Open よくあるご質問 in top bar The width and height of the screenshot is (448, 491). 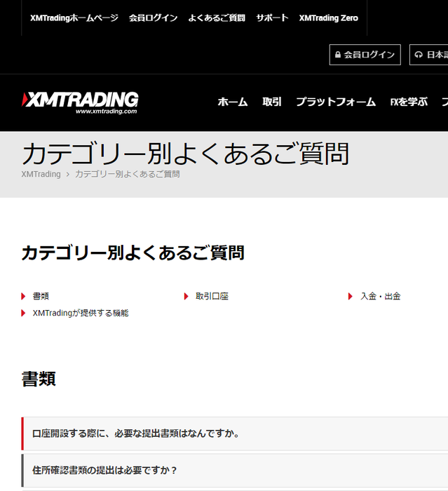click(x=217, y=18)
